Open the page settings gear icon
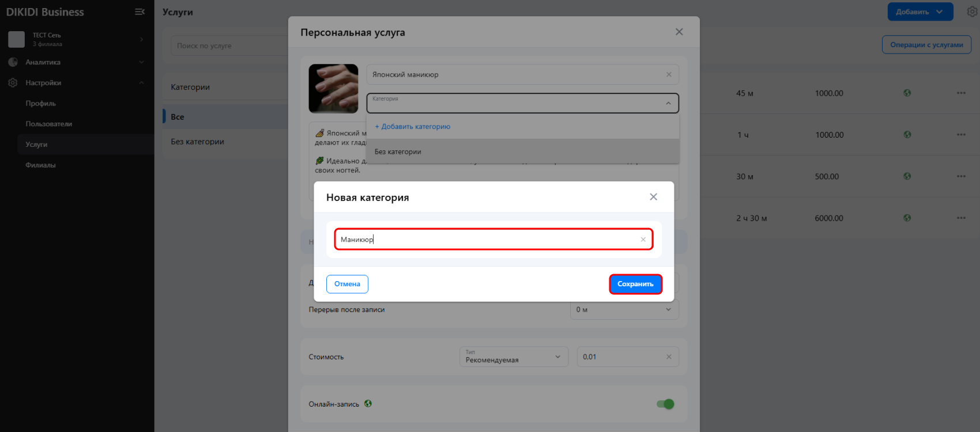 coord(972,12)
